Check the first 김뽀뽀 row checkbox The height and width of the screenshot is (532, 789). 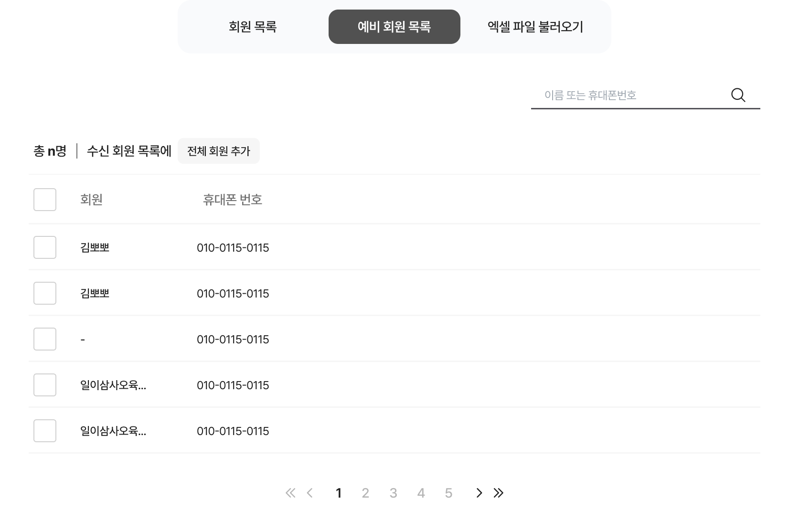pos(45,247)
